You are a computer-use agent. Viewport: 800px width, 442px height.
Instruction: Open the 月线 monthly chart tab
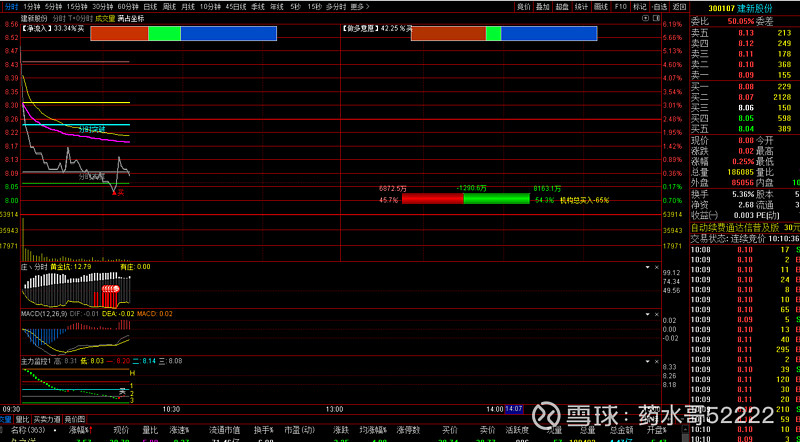[x=188, y=7]
